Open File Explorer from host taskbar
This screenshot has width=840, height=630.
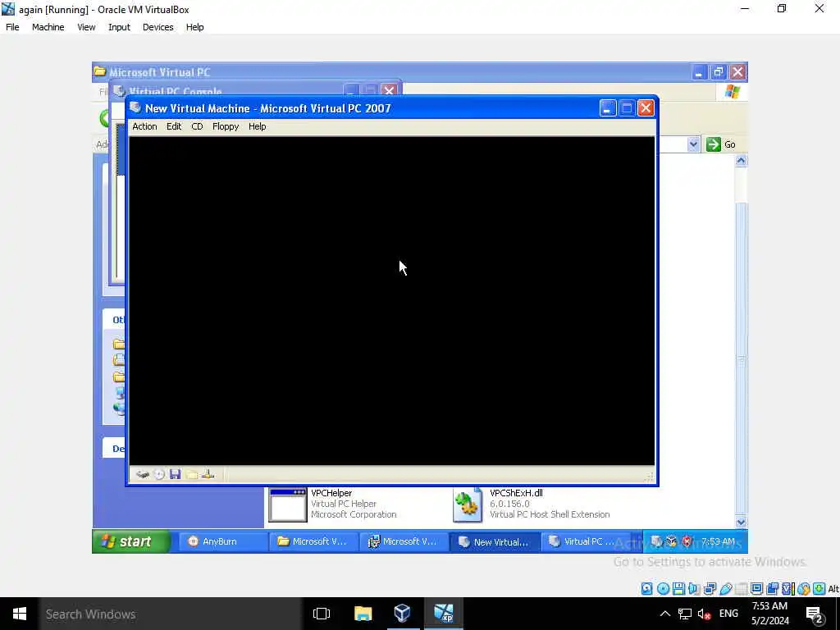pos(363,614)
